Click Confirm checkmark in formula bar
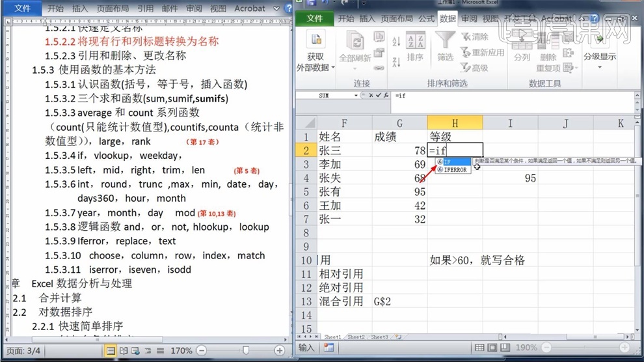The image size is (644, 362). point(378,95)
